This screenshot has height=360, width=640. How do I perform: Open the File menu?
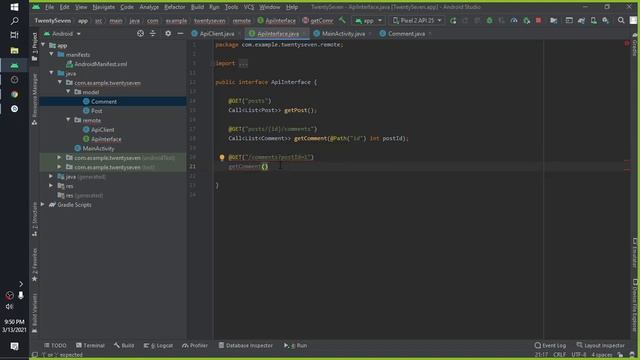49,7
